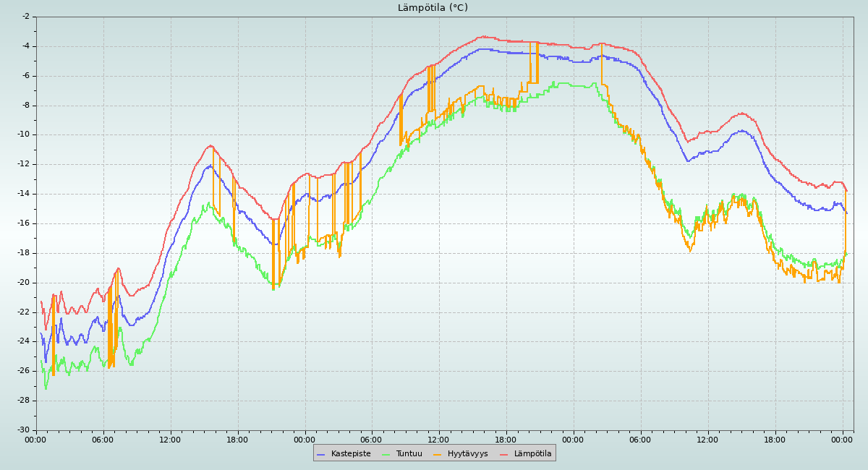The image size is (868, 470).
Task: Select the Kastepiste legend label
Action: coord(351,454)
